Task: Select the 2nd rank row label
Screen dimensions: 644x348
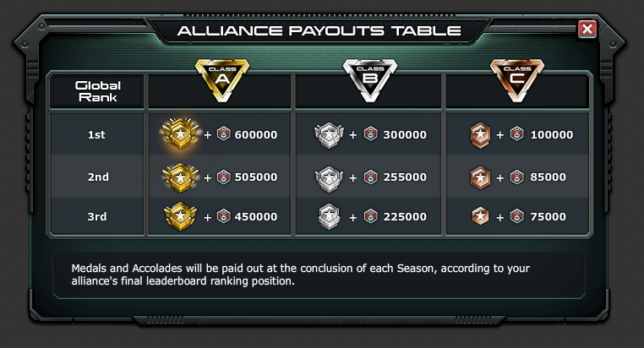Action: 97,177
